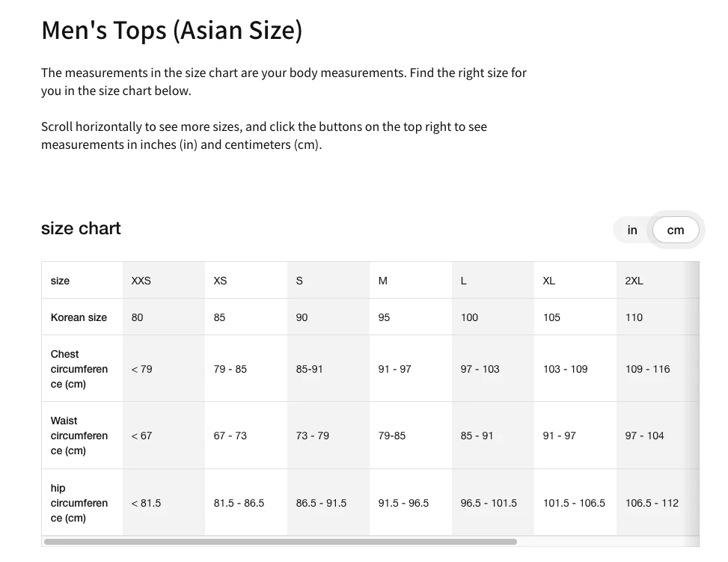728x562 pixels.
Task: Click the horizontal scrollbar under size chart
Action: (x=280, y=541)
